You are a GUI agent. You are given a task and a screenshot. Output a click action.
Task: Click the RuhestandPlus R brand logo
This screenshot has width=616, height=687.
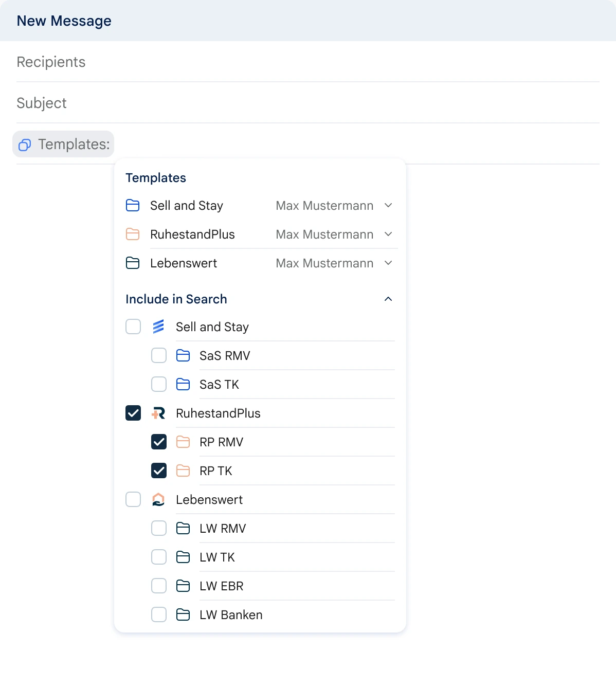click(x=158, y=413)
